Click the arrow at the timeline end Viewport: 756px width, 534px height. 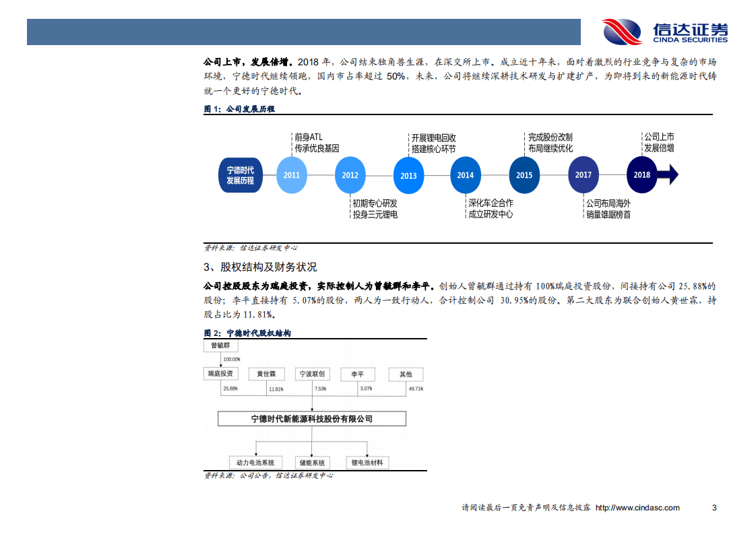[669, 175]
